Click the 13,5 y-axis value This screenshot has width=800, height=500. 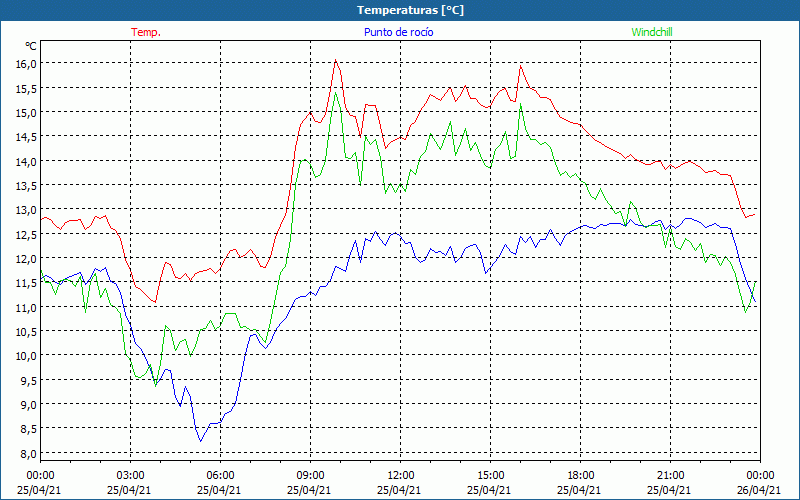[x=26, y=185]
